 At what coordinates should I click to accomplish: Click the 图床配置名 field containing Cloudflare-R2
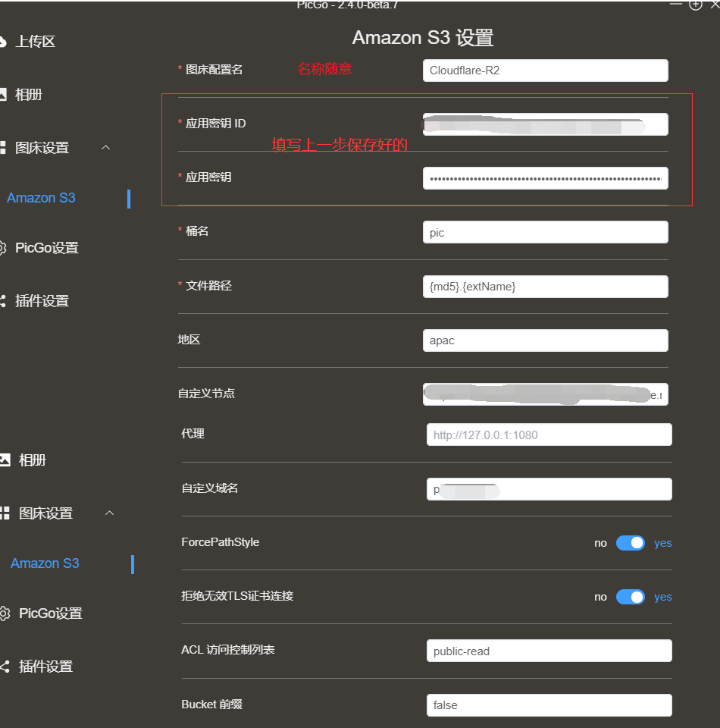545,71
